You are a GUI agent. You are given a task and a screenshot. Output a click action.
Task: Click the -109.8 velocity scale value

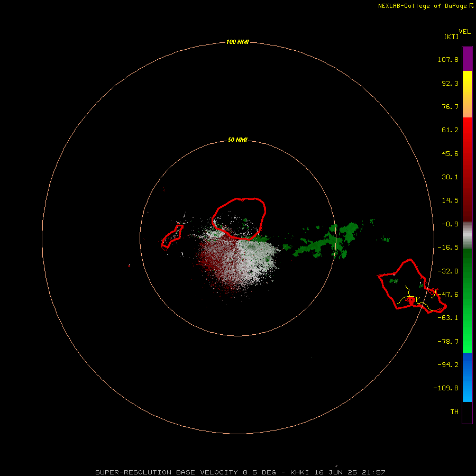pos(446,388)
